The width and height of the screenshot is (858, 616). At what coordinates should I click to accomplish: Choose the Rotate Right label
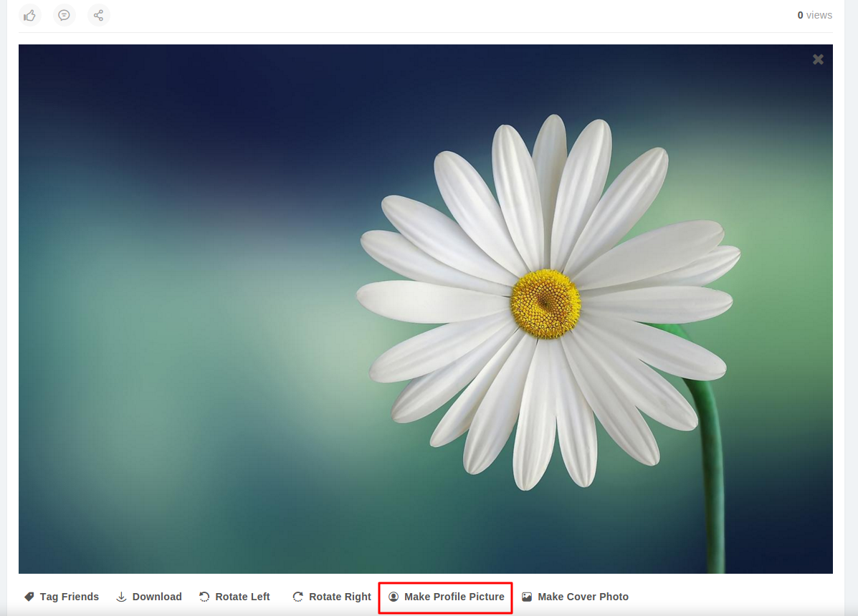click(340, 597)
